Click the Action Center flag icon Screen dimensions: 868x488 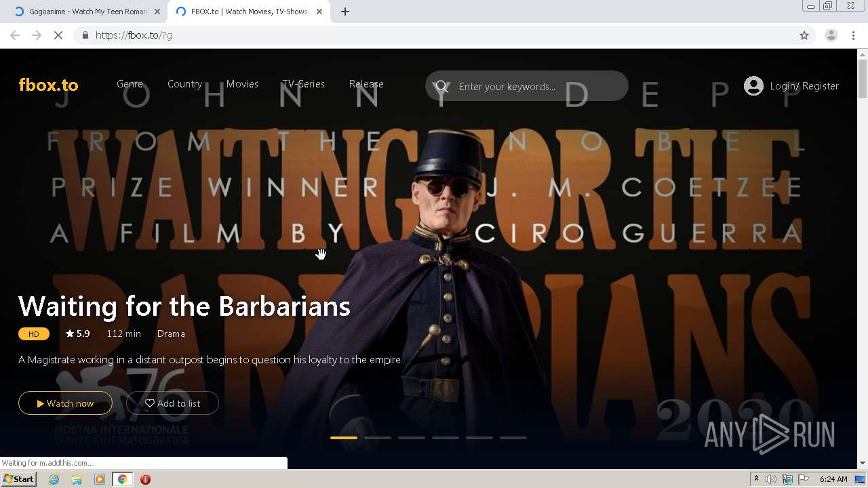click(x=804, y=479)
